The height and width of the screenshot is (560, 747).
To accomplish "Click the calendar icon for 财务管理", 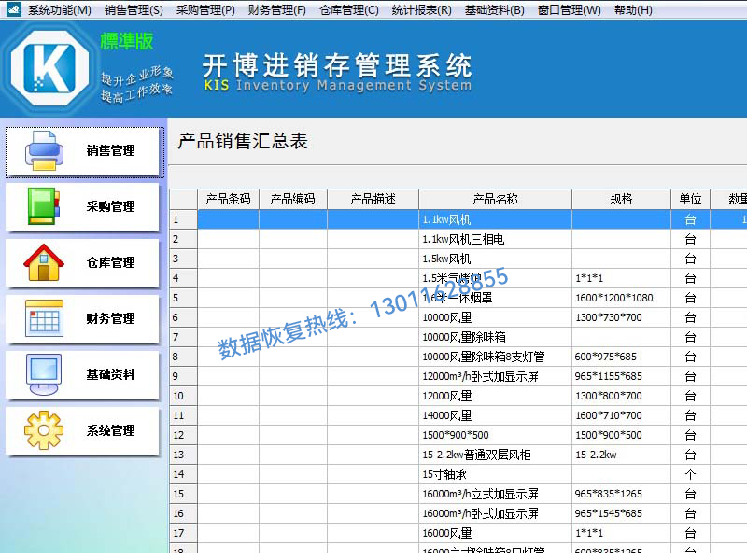I will [44, 318].
